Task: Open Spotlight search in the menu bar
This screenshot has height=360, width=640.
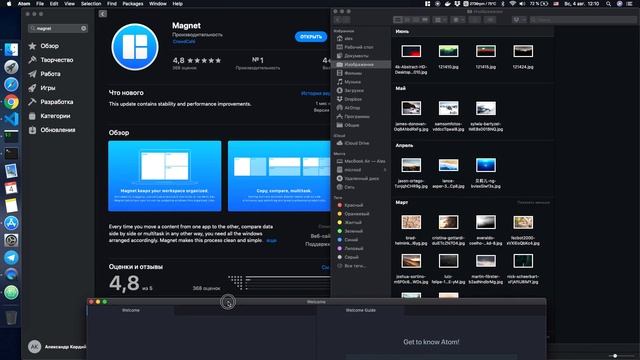Action: [x=608, y=4]
